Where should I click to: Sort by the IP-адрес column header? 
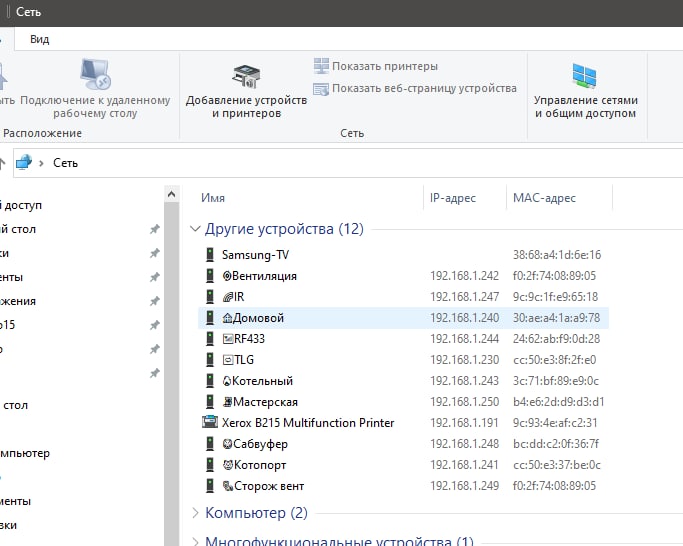[453, 198]
